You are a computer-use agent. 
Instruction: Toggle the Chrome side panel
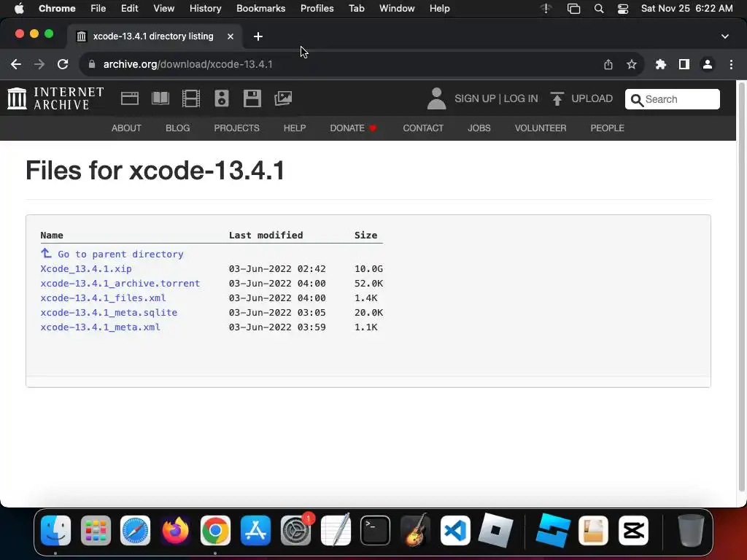(684, 64)
